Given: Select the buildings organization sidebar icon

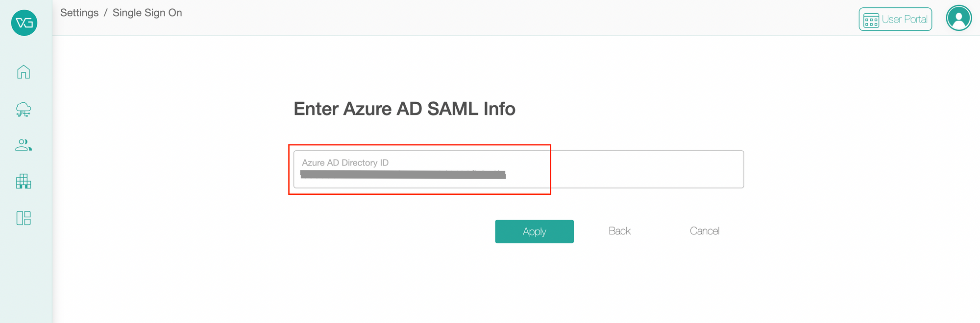Looking at the screenshot, I should tap(24, 181).
